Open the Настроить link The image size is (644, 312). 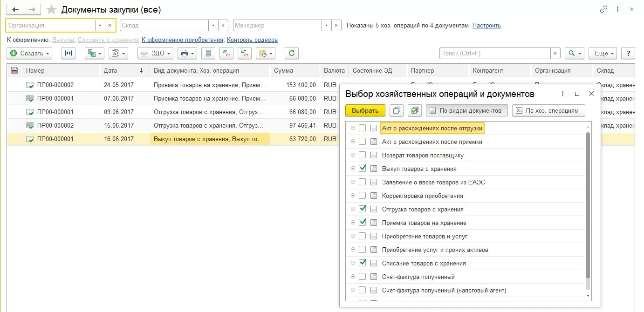click(x=486, y=26)
